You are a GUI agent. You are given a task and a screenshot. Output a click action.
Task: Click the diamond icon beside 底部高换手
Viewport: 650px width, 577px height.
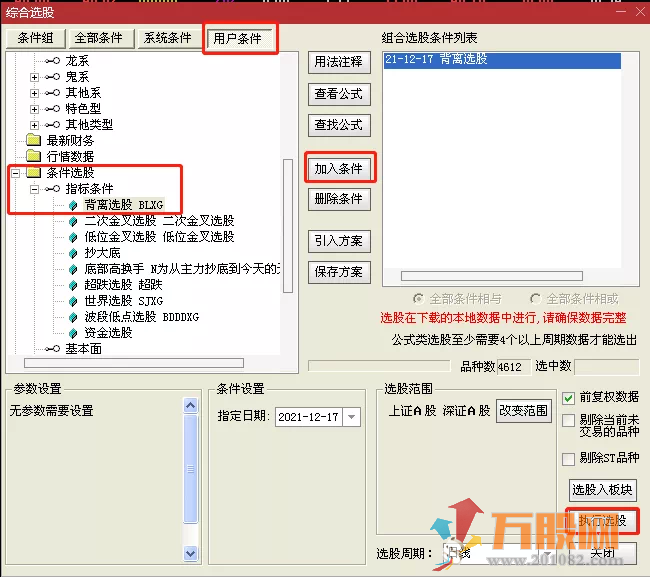[73, 269]
